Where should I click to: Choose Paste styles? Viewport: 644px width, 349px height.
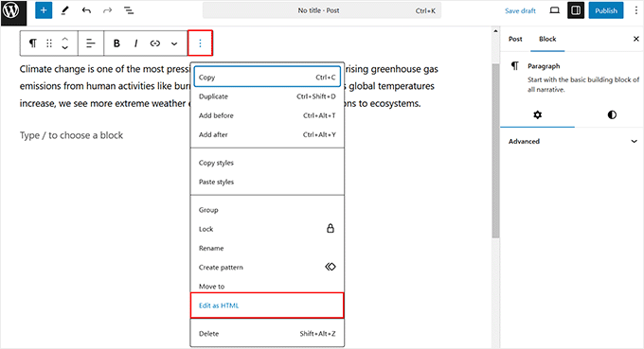tap(267, 182)
